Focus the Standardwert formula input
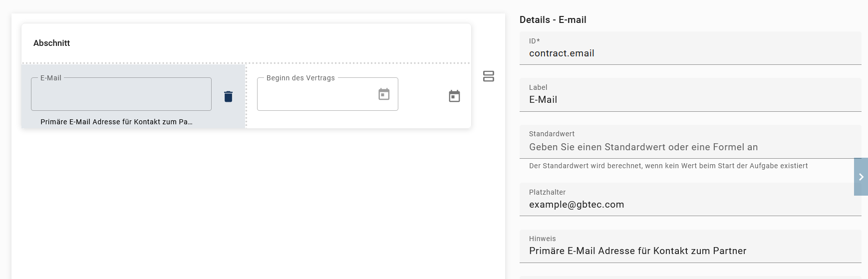This screenshot has height=279, width=868. [x=690, y=147]
